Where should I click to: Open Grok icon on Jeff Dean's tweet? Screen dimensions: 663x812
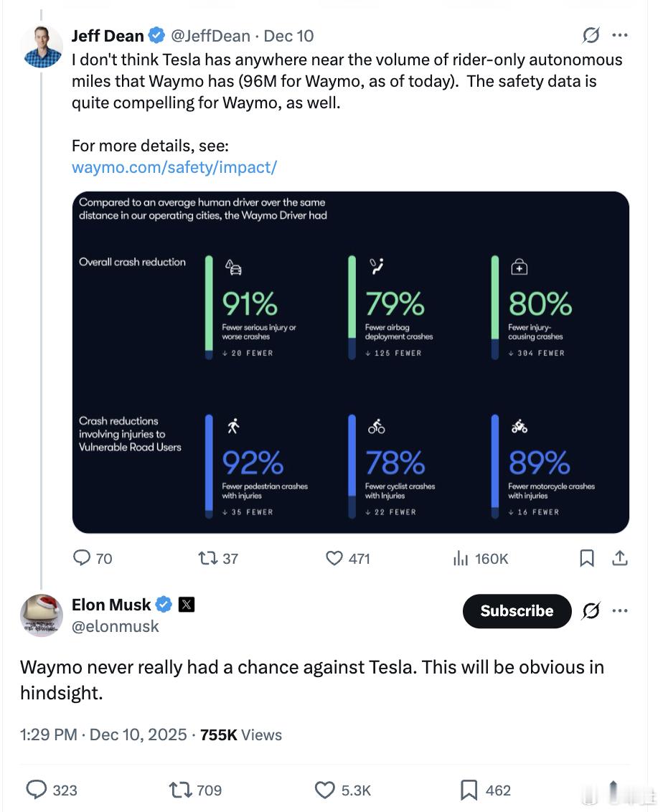coord(591,35)
